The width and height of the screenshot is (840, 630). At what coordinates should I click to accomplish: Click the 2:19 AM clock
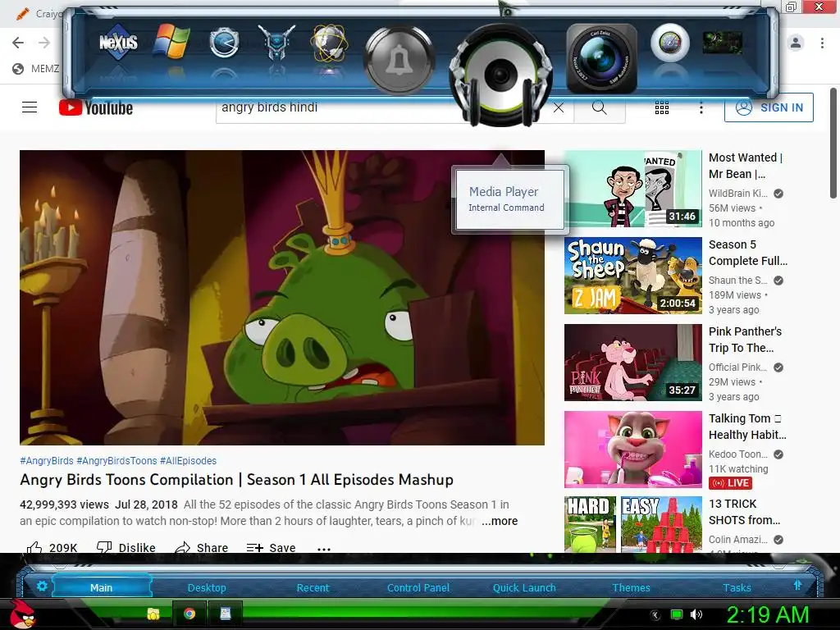pos(768,614)
